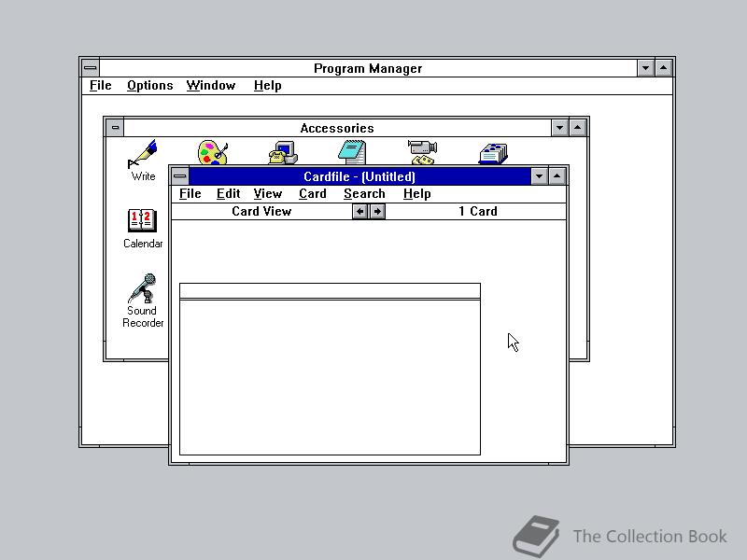The height and width of the screenshot is (560, 747).
Task: Open the Card menu in Cardfile
Action: pos(313,194)
